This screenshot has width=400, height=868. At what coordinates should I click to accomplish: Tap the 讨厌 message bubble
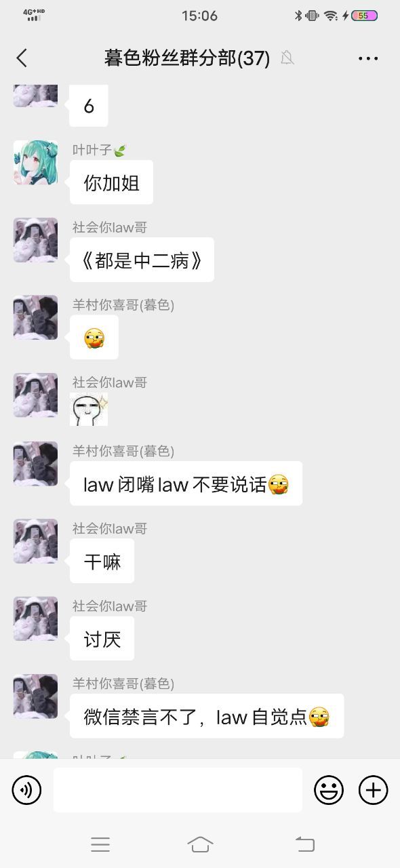(102, 638)
